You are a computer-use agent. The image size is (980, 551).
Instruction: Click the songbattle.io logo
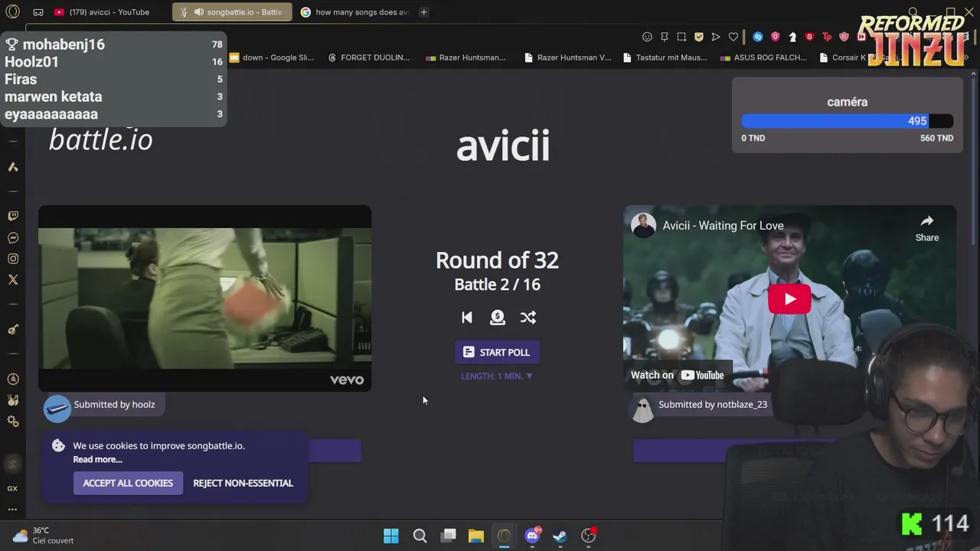pyautogui.click(x=100, y=140)
